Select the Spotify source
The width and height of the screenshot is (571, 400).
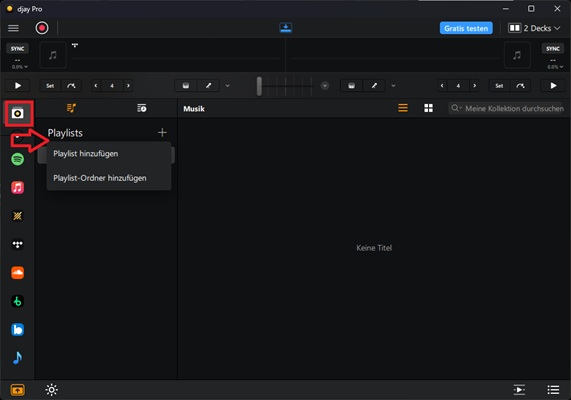coord(17,159)
